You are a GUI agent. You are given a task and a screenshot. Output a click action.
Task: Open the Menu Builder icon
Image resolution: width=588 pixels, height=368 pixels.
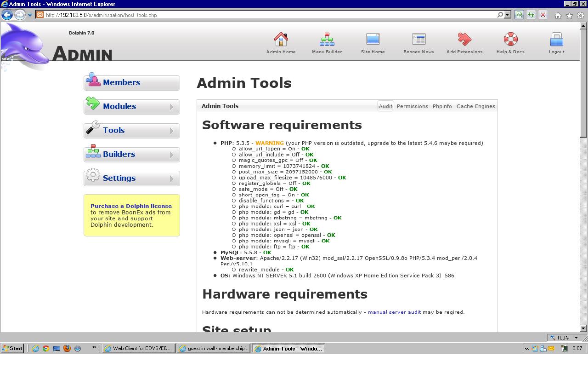(327, 40)
